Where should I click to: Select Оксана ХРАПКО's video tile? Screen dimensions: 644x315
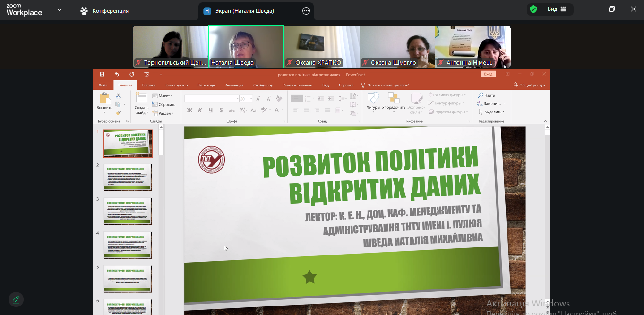point(322,47)
